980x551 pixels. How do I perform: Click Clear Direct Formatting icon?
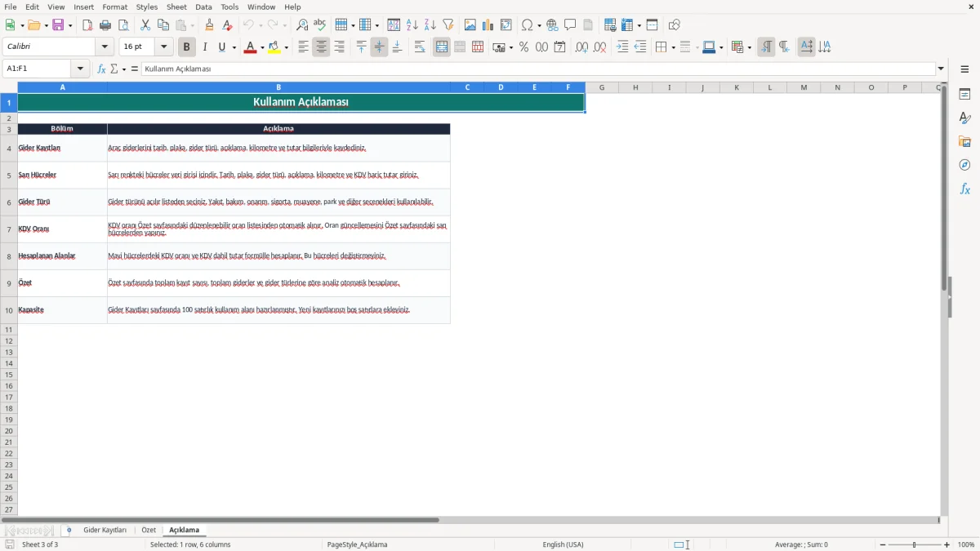pyautogui.click(x=228, y=25)
